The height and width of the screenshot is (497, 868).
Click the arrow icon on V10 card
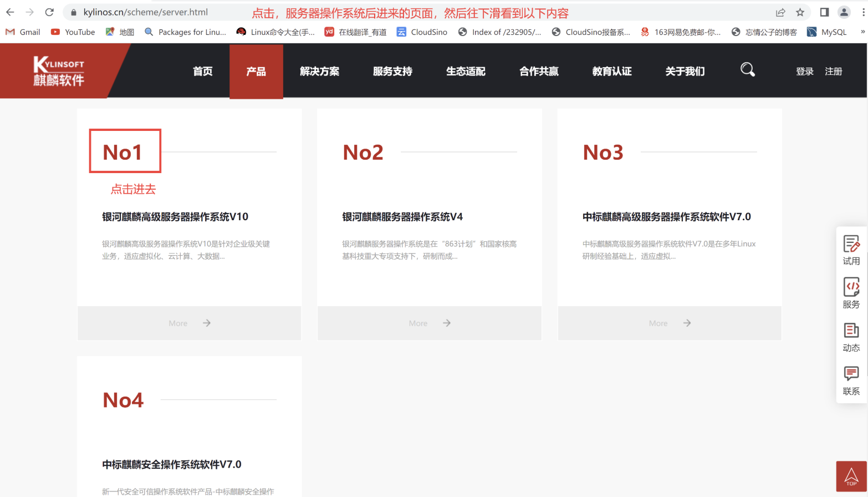[x=207, y=323]
